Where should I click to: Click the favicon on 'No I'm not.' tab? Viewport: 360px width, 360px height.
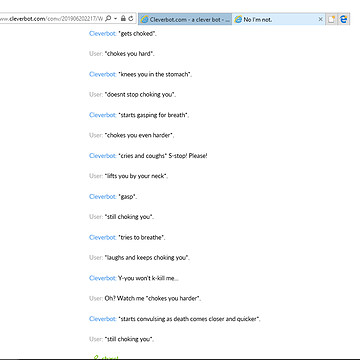pos(238,19)
